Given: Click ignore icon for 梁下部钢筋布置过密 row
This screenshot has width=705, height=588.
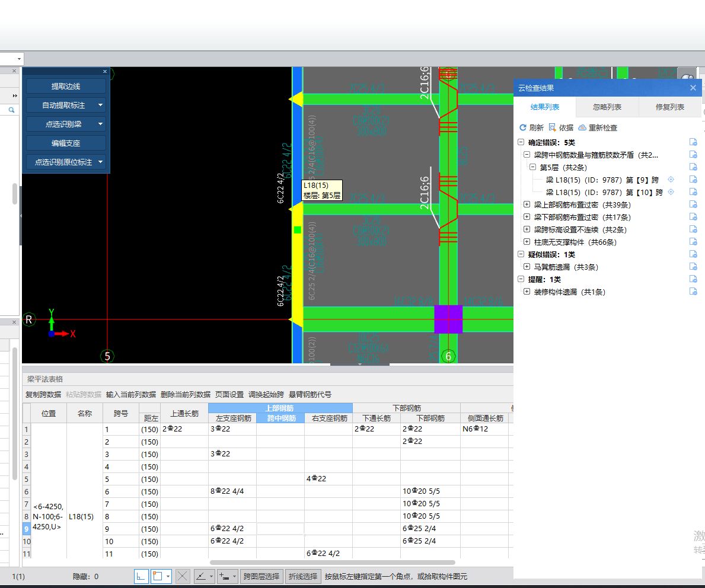Looking at the screenshot, I should 693,217.
